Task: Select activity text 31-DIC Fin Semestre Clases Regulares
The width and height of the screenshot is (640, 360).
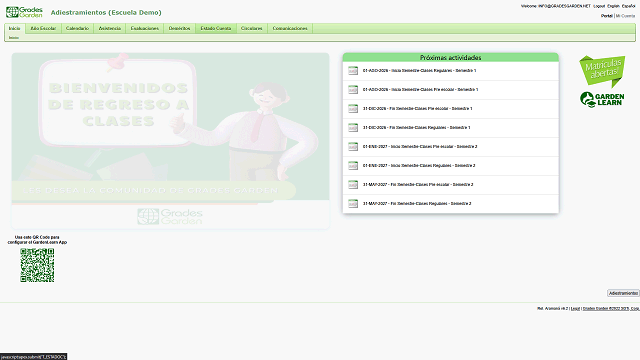Action: [416, 127]
